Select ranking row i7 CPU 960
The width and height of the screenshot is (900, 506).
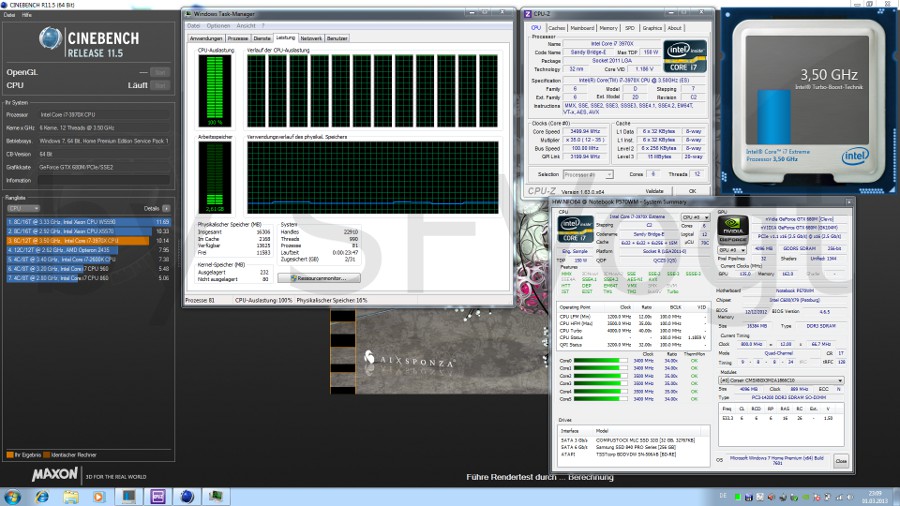(x=88, y=268)
